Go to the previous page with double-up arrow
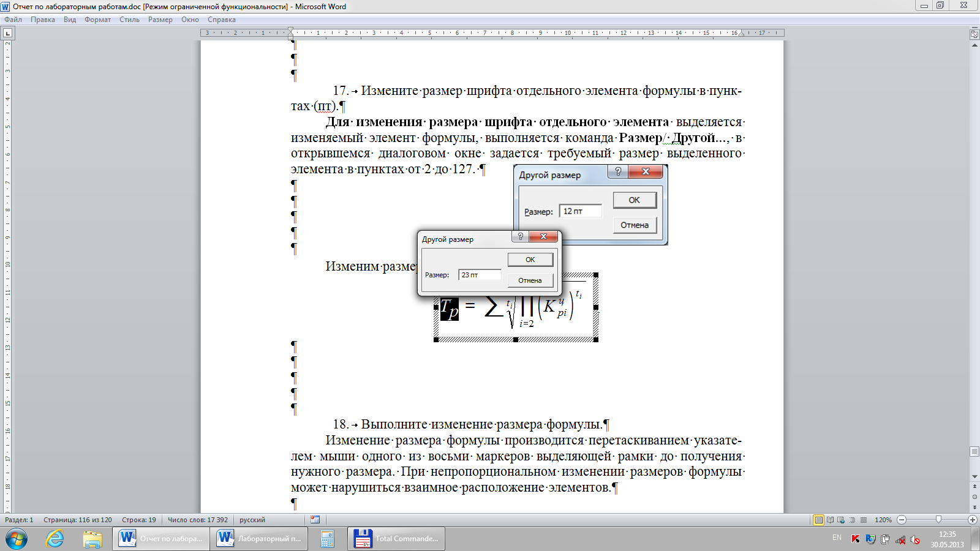This screenshot has height=551, width=980. (974, 487)
